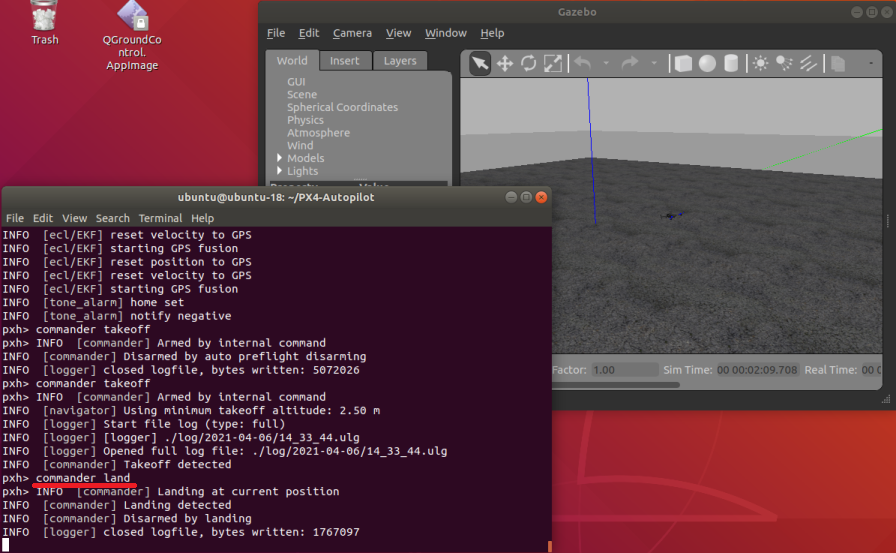Add a directional light in Gazebo

[x=808, y=63]
